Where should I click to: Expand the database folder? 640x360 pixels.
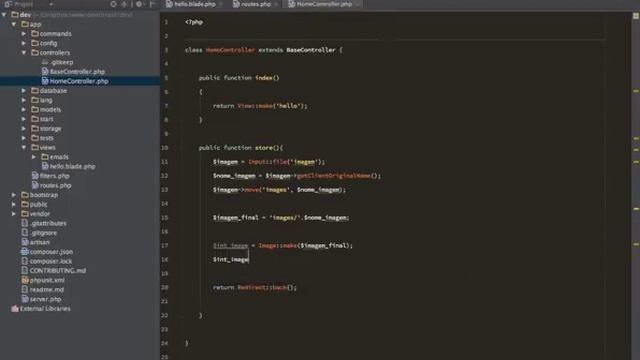24,91
